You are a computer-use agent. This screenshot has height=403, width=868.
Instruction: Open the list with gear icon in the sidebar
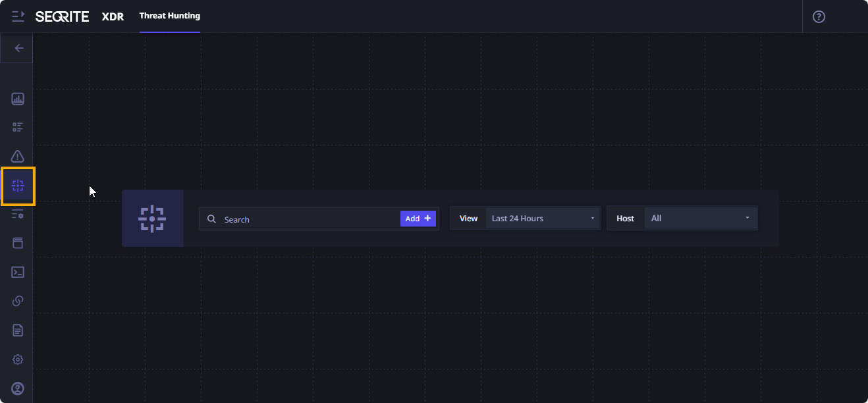point(18,214)
